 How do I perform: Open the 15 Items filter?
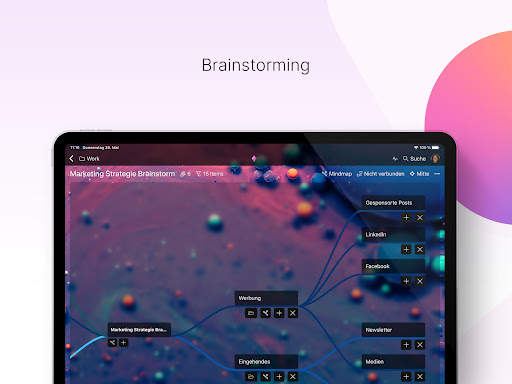pos(210,174)
